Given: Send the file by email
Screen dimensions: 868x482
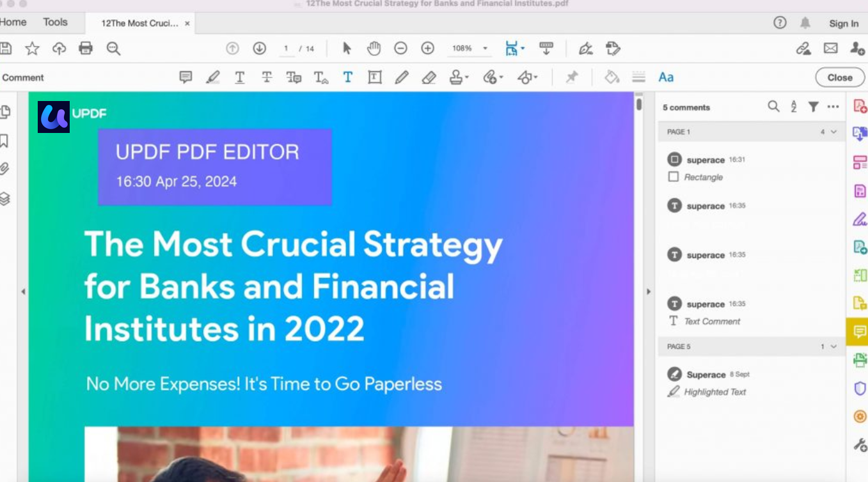Looking at the screenshot, I should (x=830, y=49).
